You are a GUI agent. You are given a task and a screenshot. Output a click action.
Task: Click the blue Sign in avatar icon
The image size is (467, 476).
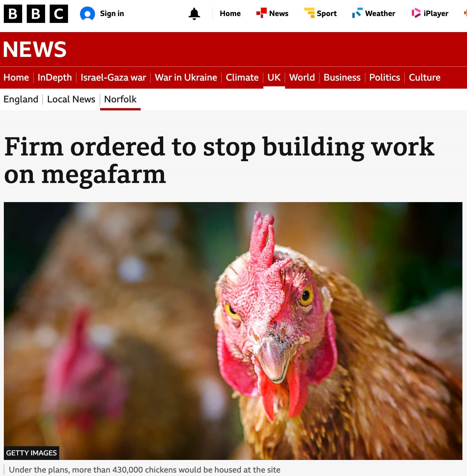pyautogui.click(x=87, y=14)
